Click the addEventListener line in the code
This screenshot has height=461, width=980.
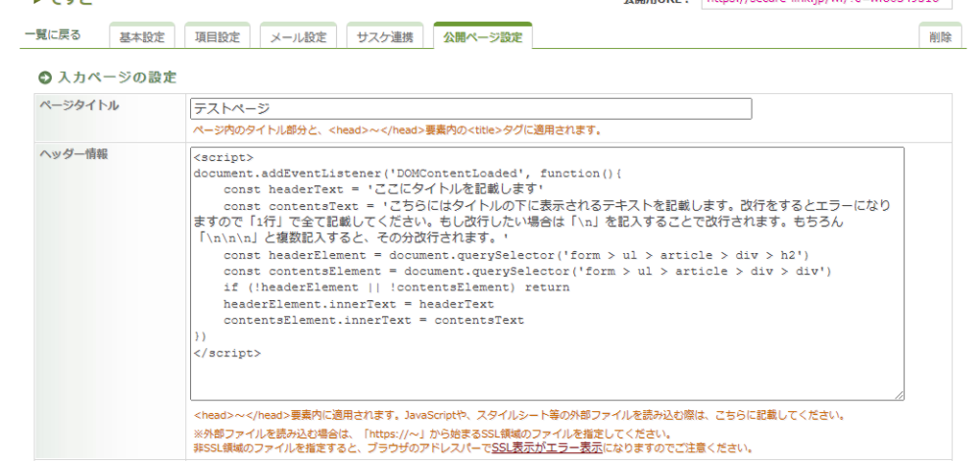[x=407, y=174]
